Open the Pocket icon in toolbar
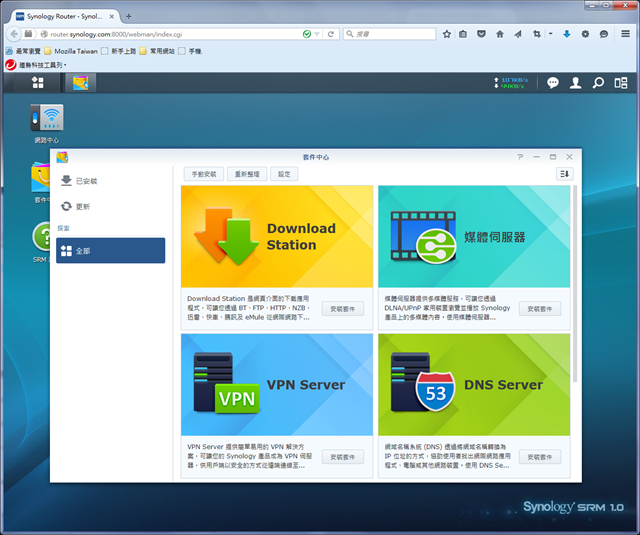The width and height of the screenshot is (640, 535). [x=481, y=34]
